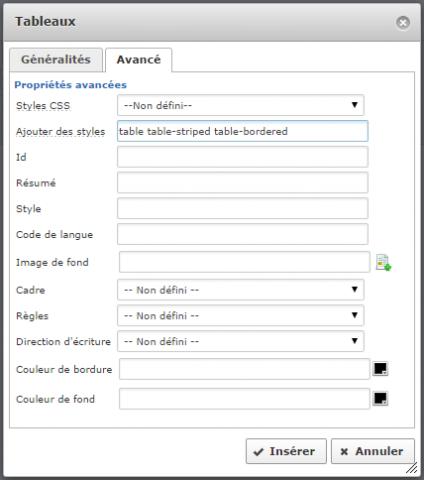424x480 pixels.
Task: Select the Avancé tab
Action: click(139, 60)
